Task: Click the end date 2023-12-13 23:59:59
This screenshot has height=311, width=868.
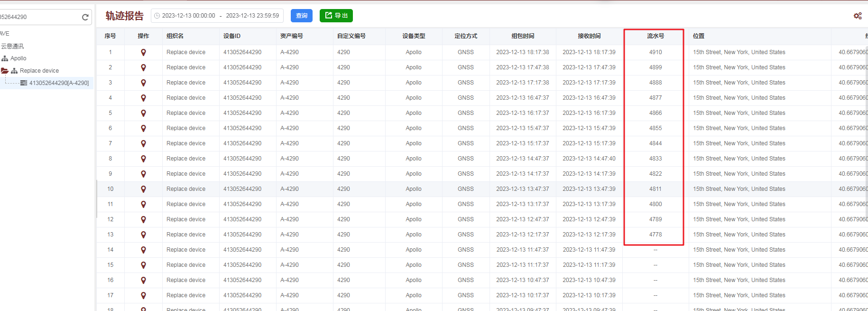Action: click(x=252, y=16)
